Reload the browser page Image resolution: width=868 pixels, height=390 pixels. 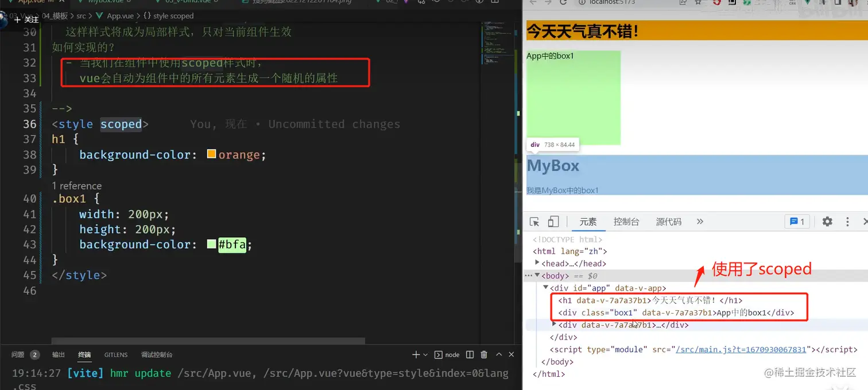tap(563, 3)
